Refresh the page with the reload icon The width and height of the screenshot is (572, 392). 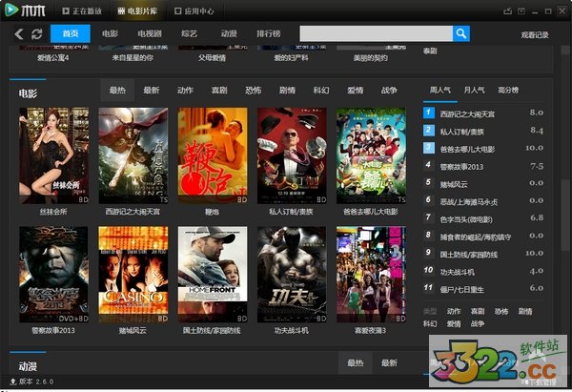37,34
